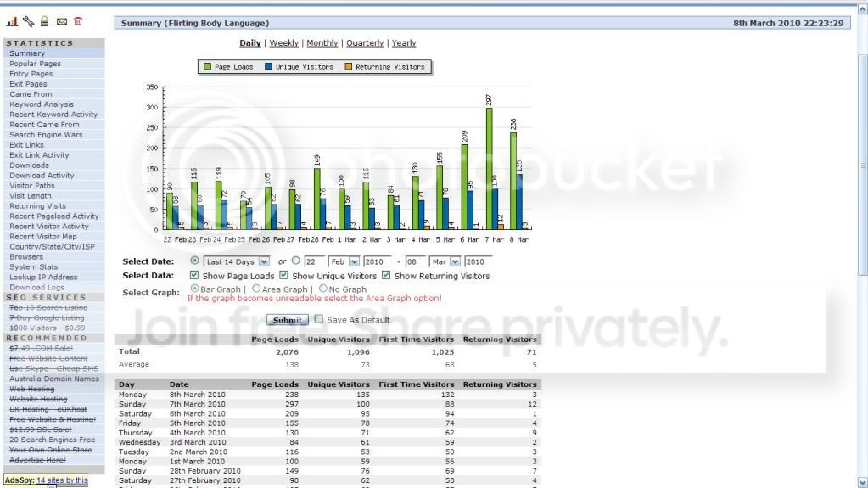
Task: Click the 8th March 2010 table row date
Action: 198,395
